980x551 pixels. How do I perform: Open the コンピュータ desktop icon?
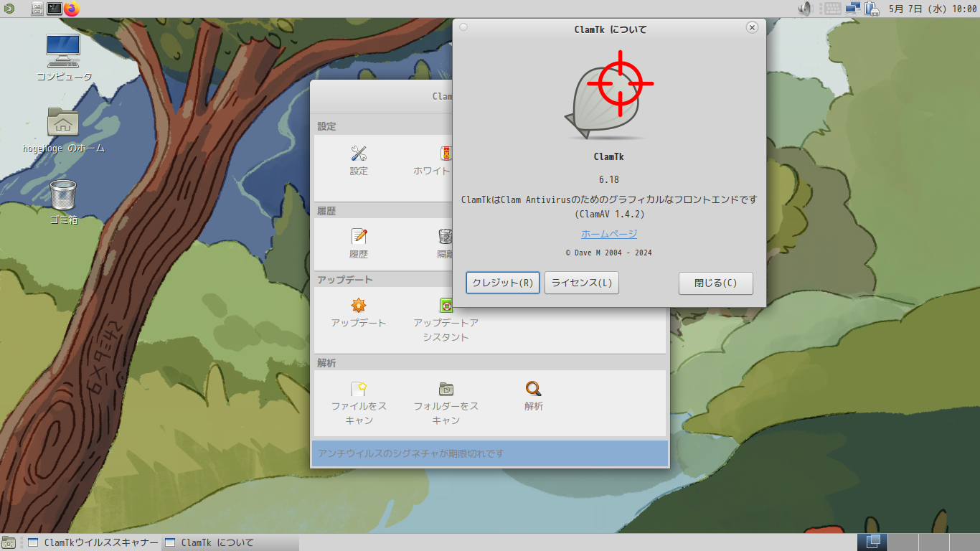pos(63,51)
